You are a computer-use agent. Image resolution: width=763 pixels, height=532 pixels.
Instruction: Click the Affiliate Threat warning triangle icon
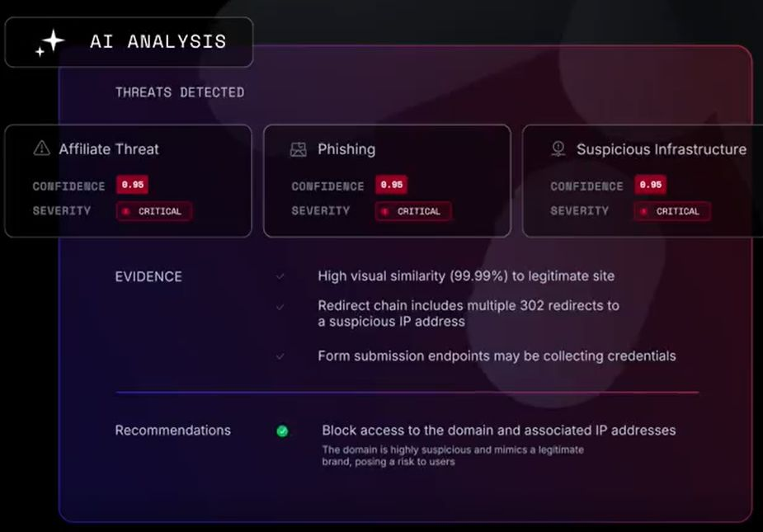42,148
